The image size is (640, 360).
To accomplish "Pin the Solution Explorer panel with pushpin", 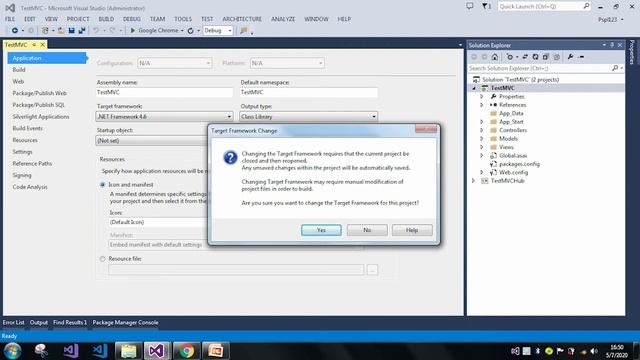I will (x=612, y=45).
